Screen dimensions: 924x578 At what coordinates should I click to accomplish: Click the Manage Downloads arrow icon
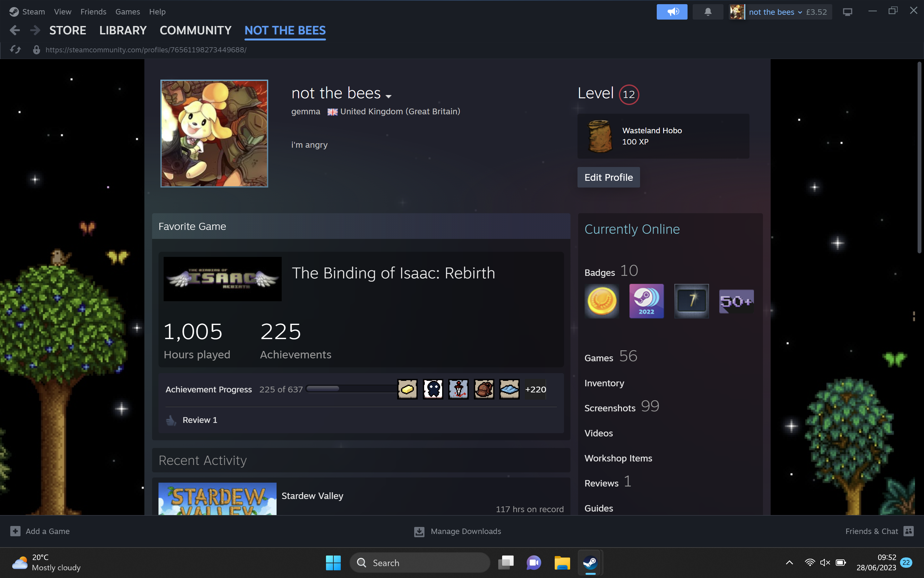tap(419, 532)
